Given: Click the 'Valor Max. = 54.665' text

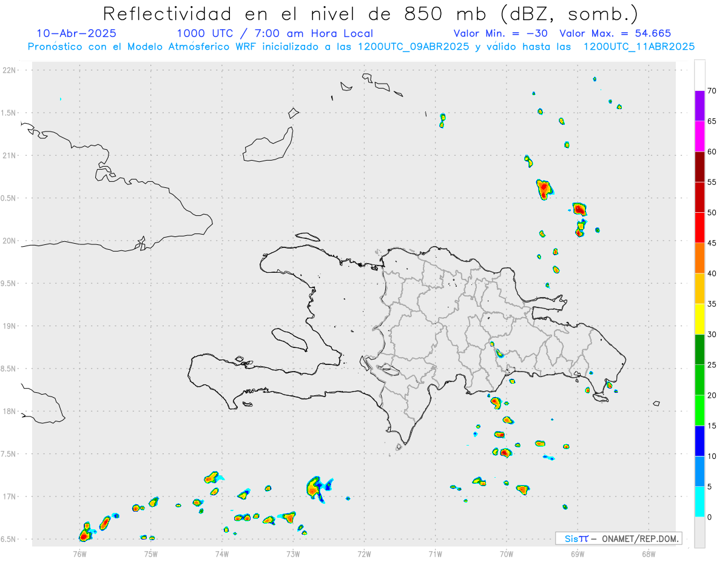Looking at the screenshot, I should click(x=615, y=33).
